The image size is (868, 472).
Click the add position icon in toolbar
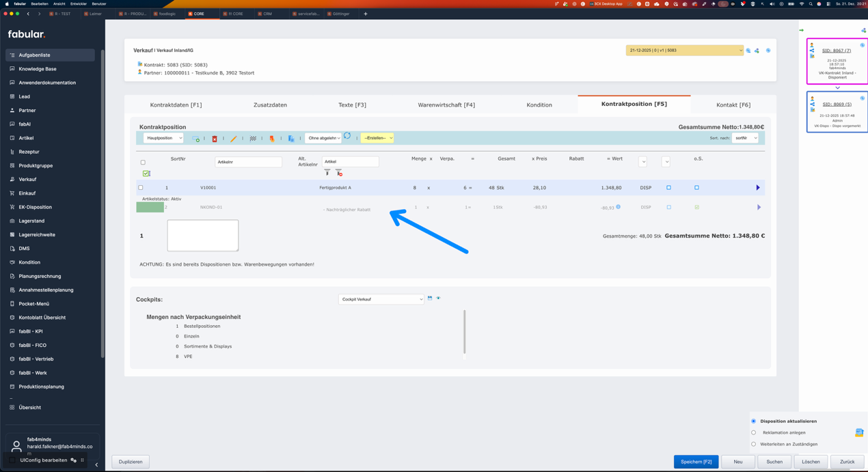(x=196, y=139)
